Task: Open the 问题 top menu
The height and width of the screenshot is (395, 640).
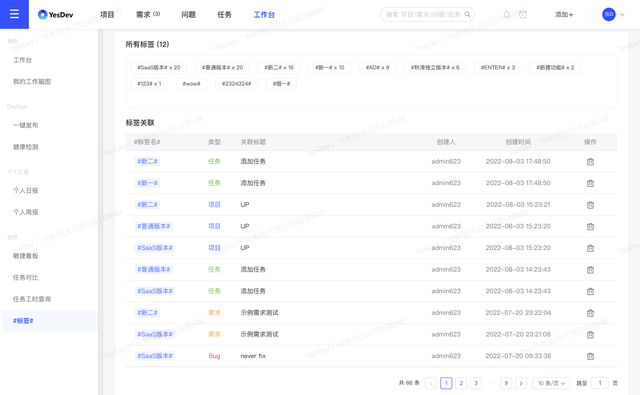Action: click(189, 15)
